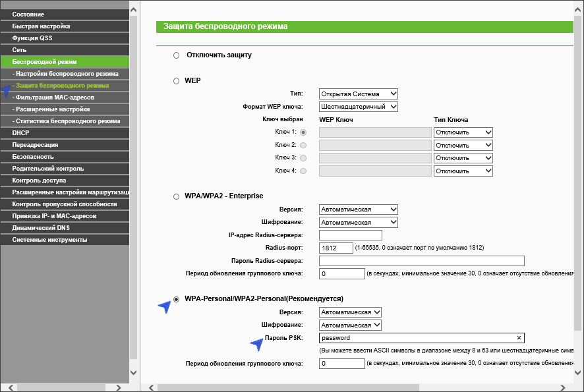This screenshot has width=584, height=392.
Task: Select the Отключить защиту radio button
Action: point(176,55)
